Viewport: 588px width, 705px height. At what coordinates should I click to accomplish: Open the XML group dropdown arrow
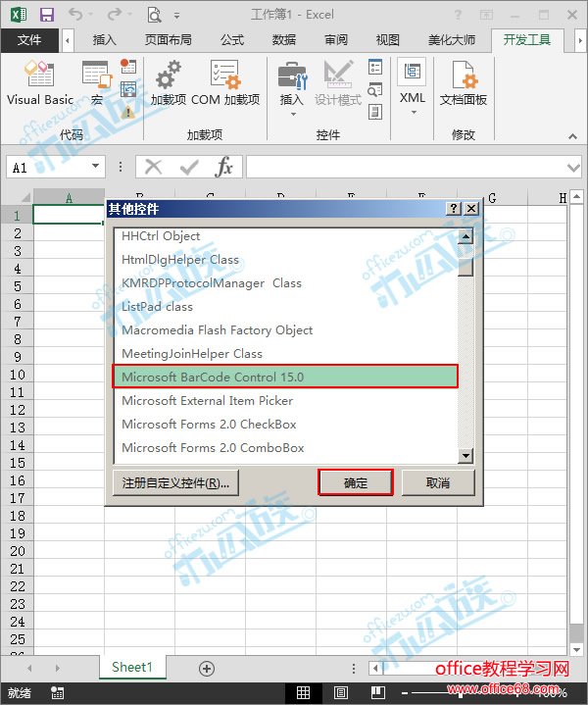tap(414, 113)
